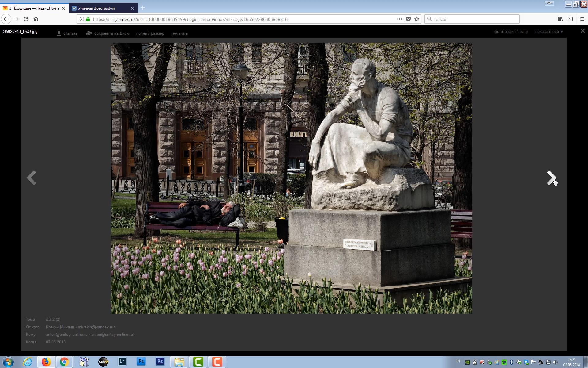
Task: Download the photo via скачать
Action: [x=67, y=33]
